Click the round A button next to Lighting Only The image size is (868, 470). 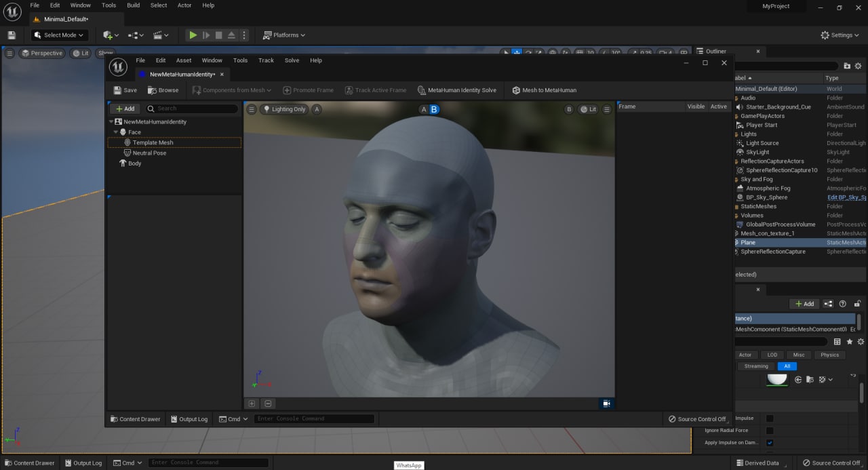click(x=317, y=109)
